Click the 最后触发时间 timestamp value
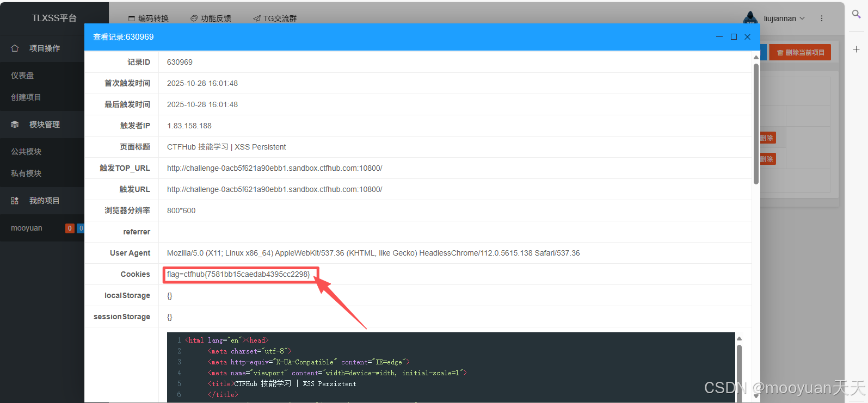Screen dimensions: 868x403 pyautogui.click(x=202, y=104)
